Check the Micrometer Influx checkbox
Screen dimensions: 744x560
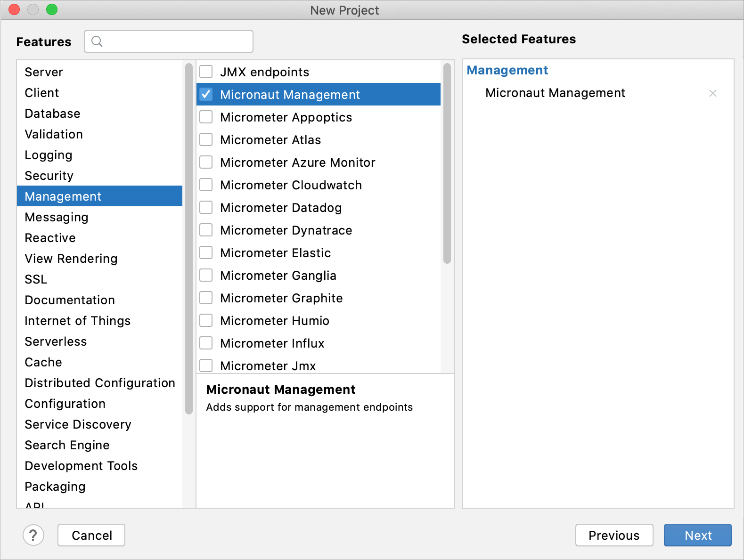tap(206, 343)
